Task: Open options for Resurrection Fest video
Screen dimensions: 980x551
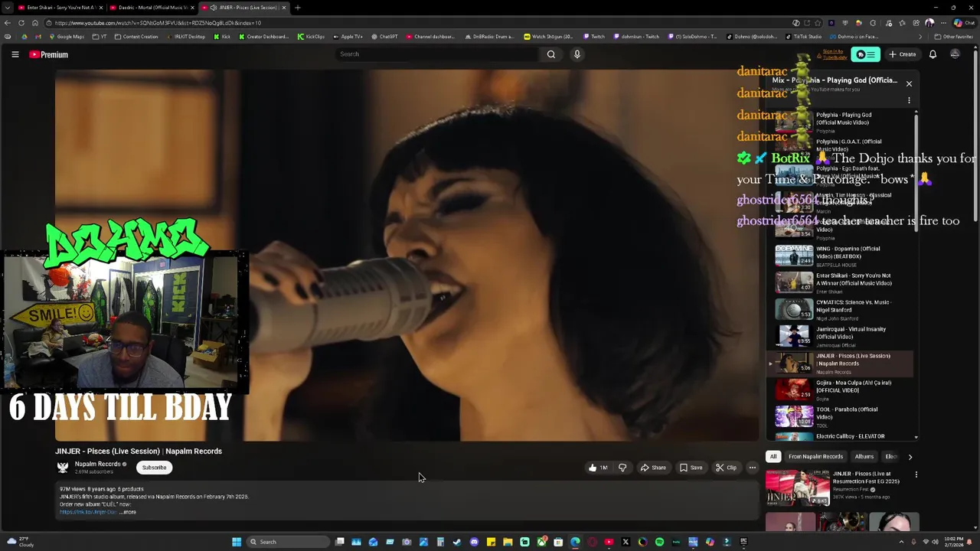Action: 916,474
